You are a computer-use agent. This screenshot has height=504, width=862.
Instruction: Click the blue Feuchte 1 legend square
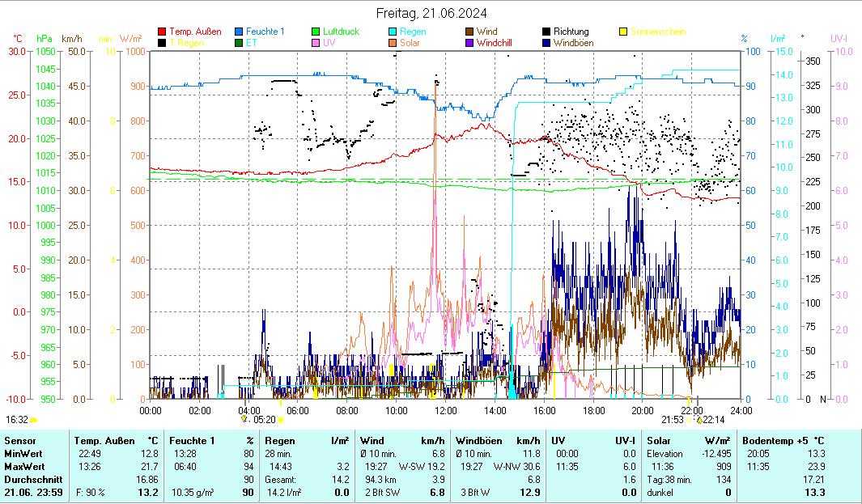pos(240,32)
